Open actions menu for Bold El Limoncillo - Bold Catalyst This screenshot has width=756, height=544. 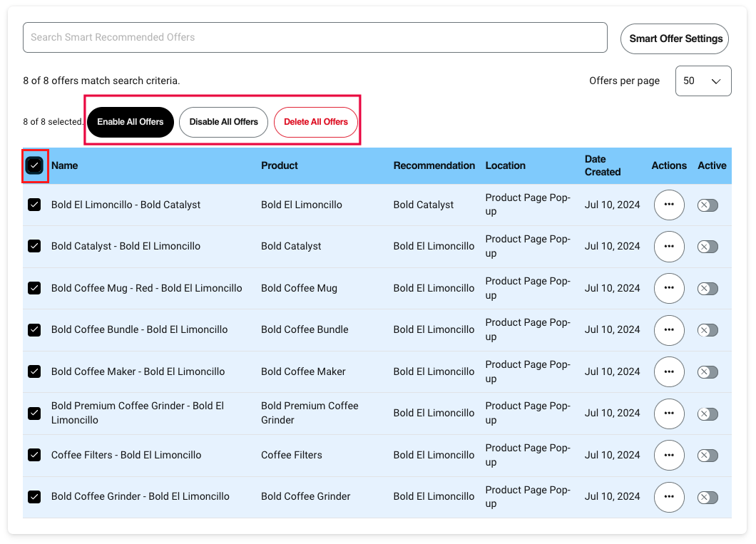click(x=669, y=205)
